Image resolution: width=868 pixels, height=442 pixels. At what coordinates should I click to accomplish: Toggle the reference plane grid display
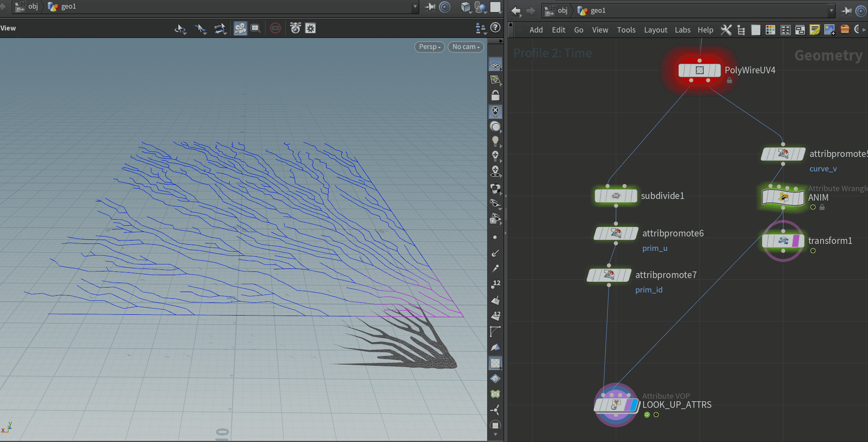(495, 65)
